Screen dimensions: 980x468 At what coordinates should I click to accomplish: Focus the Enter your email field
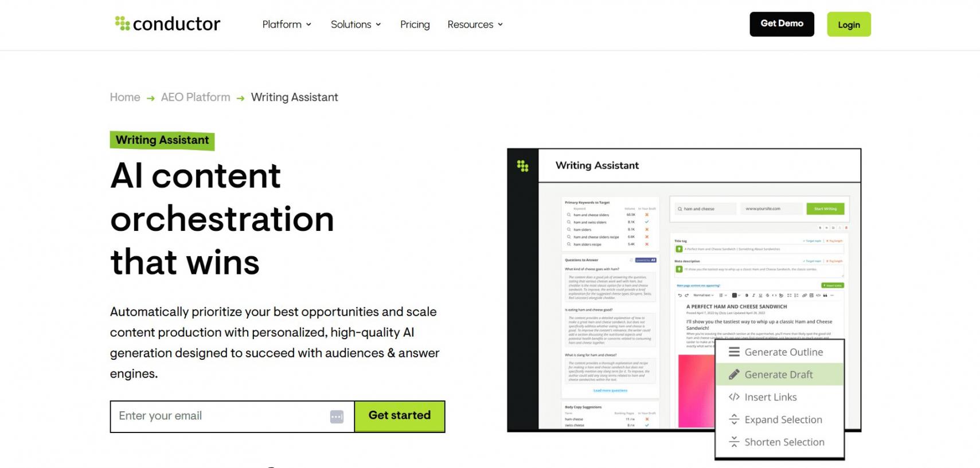(232, 416)
